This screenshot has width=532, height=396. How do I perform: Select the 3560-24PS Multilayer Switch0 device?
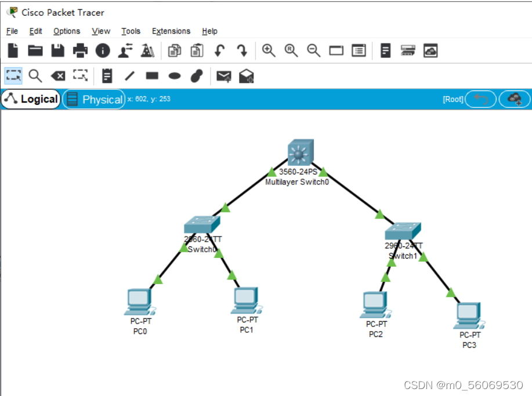[301, 152]
